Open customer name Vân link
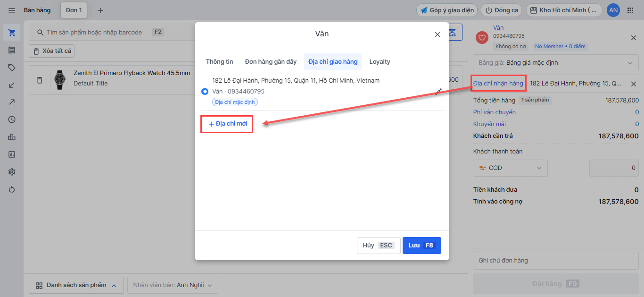The height and width of the screenshot is (297, 644). click(x=498, y=28)
